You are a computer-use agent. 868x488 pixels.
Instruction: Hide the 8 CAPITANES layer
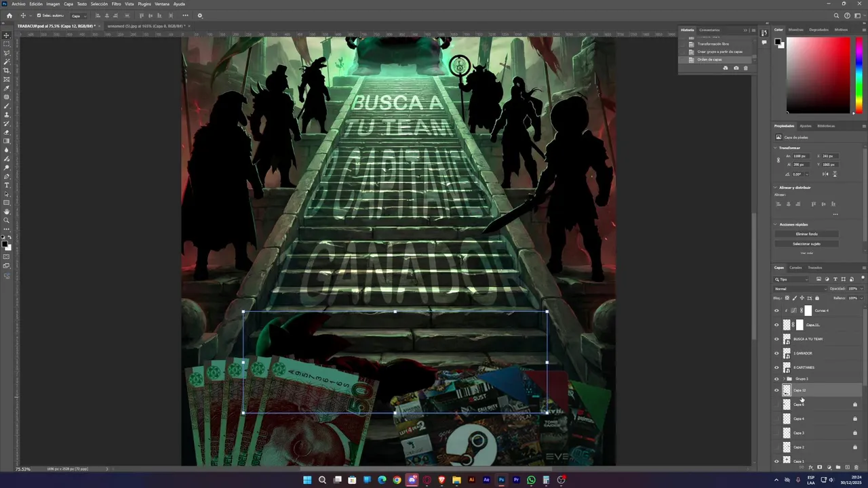pos(776,367)
